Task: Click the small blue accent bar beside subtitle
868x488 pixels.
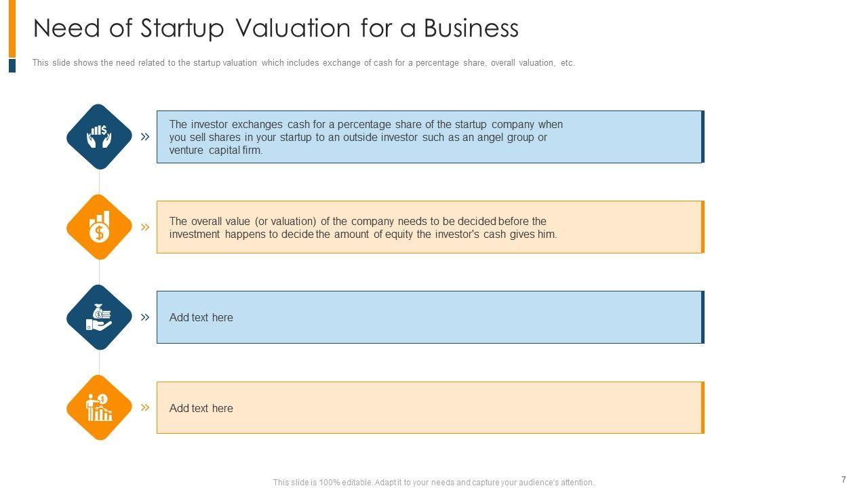Action: (x=12, y=66)
